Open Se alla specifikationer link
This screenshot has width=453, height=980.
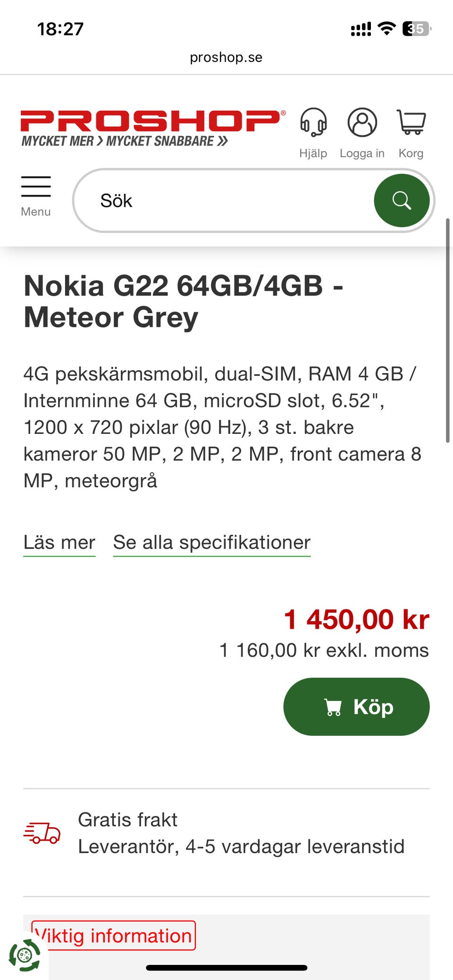click(211, 542)
